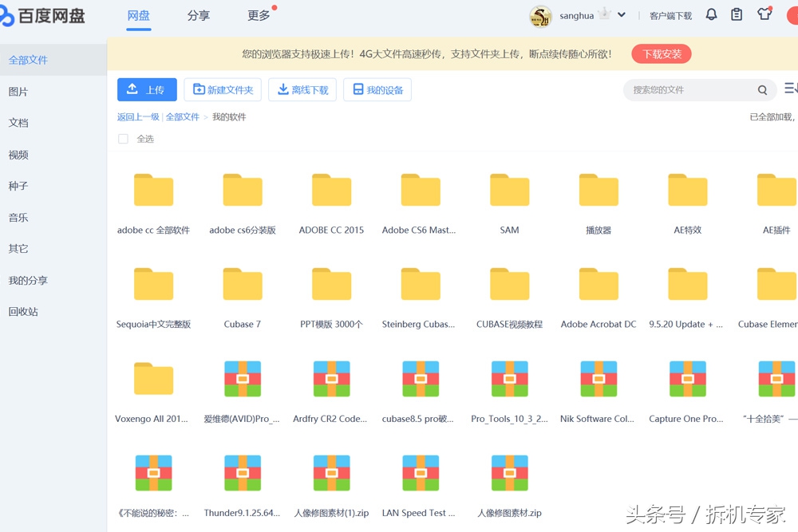Open the Voxengo All 201... folder
This screenshot has width=798, height=532.
[x=153, y=379]
